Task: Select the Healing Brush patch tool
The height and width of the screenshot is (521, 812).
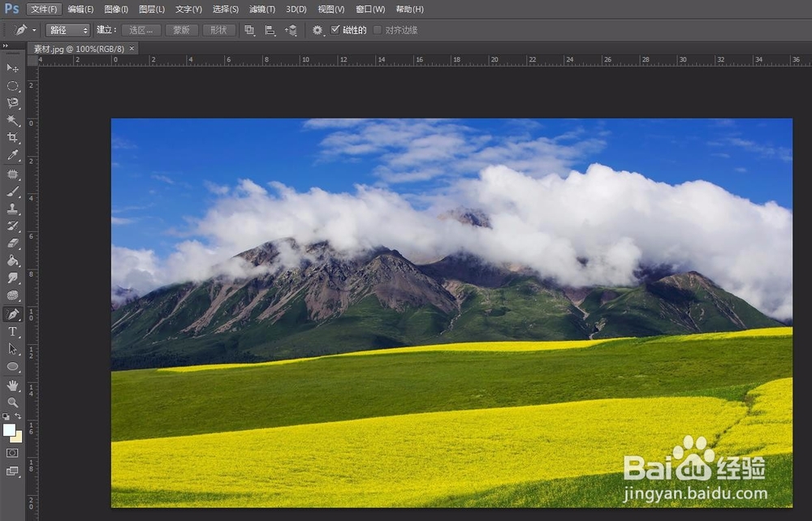Action: point(12,174)
